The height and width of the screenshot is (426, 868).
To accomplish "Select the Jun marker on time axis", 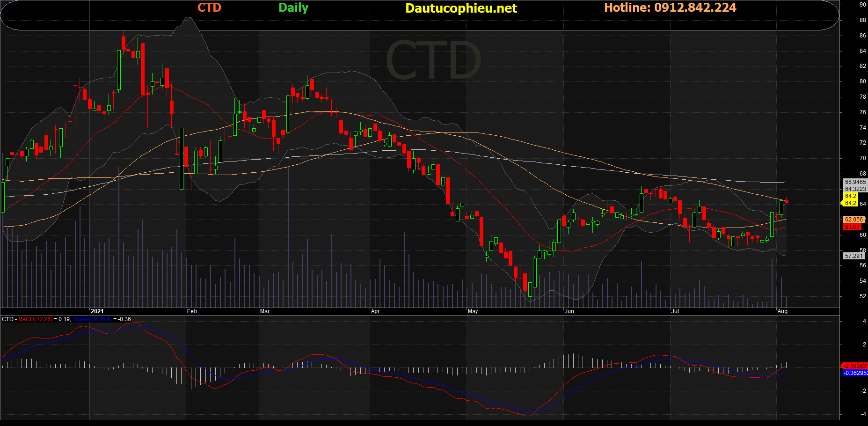I will tap(569, 311).
